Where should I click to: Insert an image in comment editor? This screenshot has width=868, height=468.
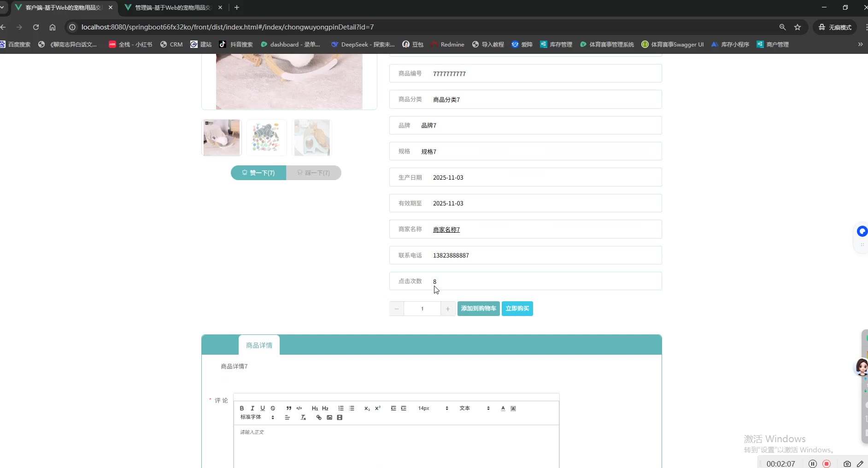329,417
